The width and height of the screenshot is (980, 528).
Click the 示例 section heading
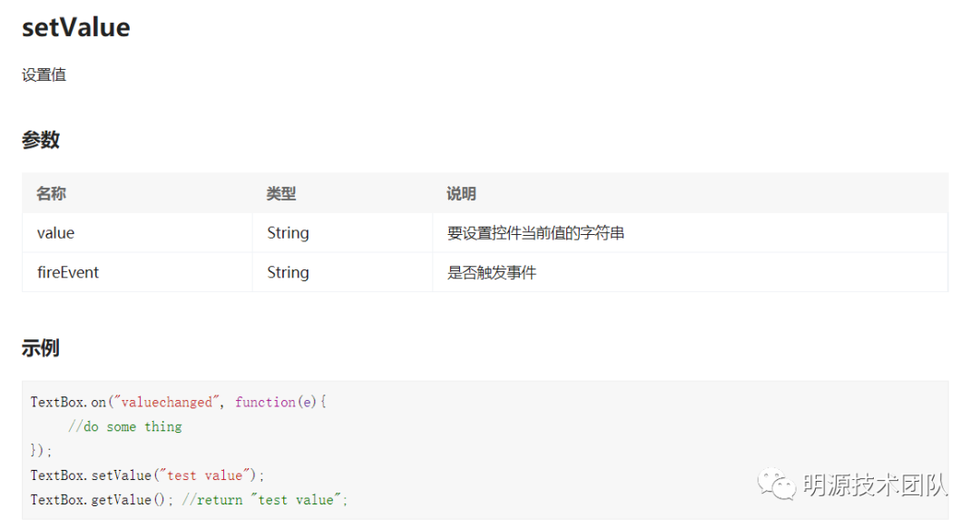(x=41, y=348)
